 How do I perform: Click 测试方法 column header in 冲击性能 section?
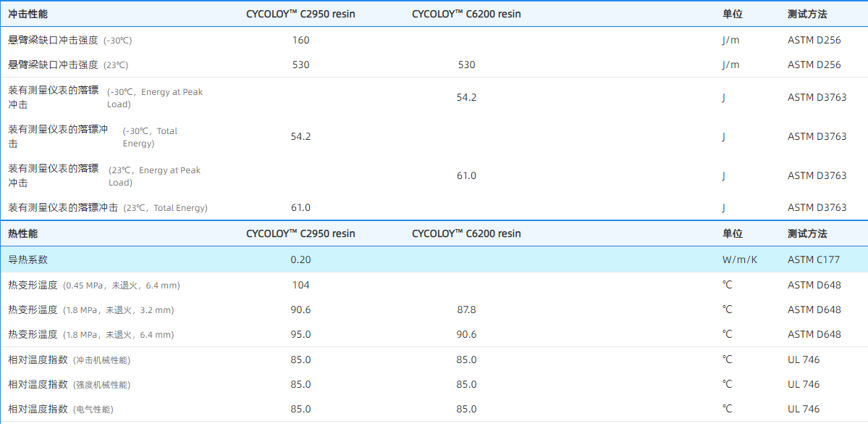tap(807, 14)
